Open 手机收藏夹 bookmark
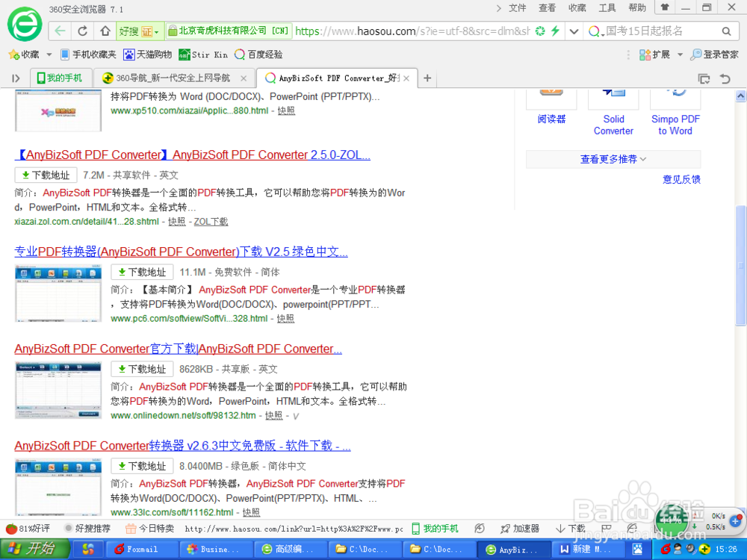 pyautogui.click(x=89, y=55)
